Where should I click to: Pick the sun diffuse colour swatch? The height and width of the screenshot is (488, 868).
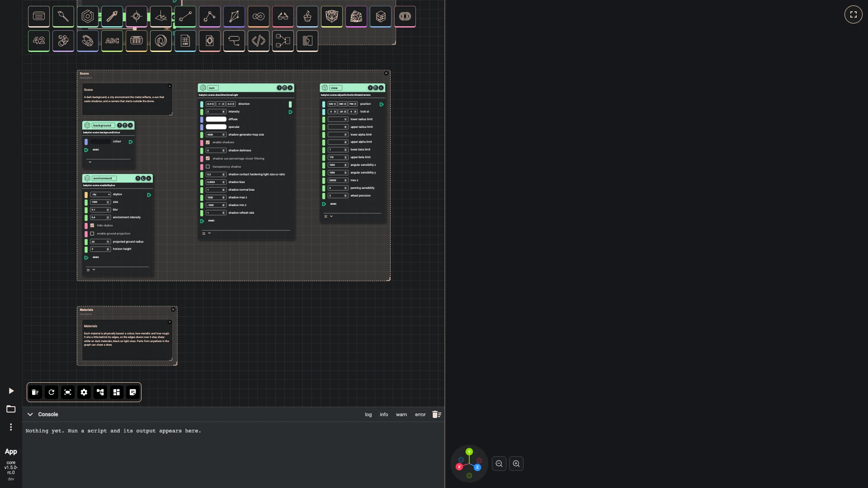216,119
